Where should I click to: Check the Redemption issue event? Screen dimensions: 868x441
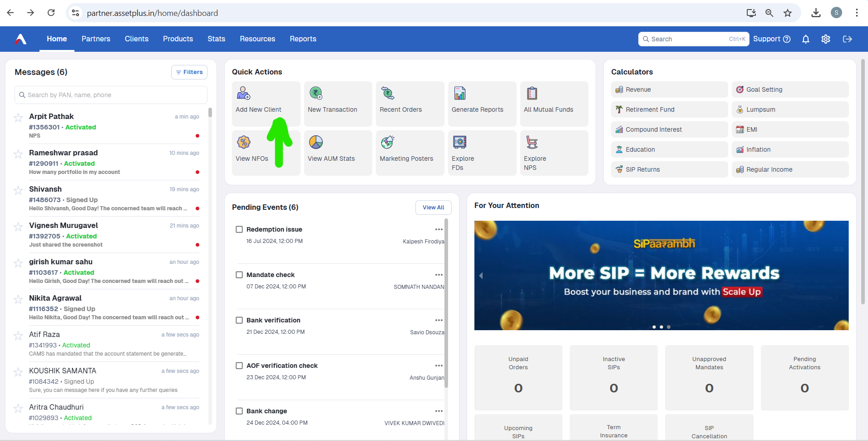[239, 229]
